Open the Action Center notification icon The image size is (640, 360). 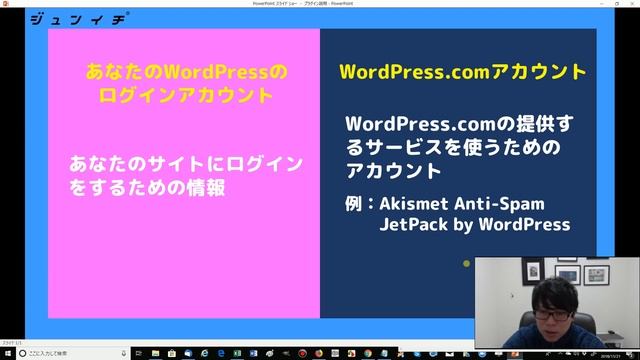point(631,354)
